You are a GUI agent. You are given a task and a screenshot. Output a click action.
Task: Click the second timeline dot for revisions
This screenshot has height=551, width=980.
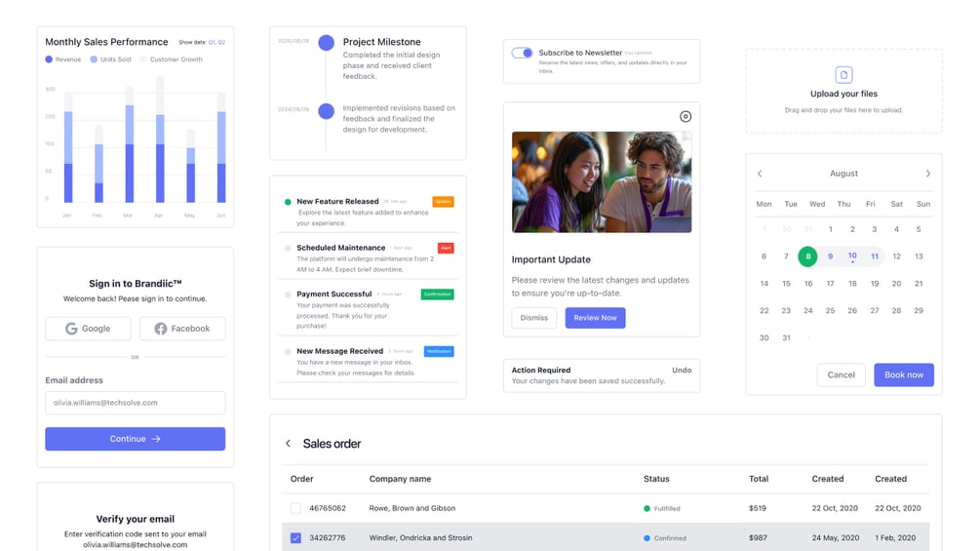coord(327,111)
